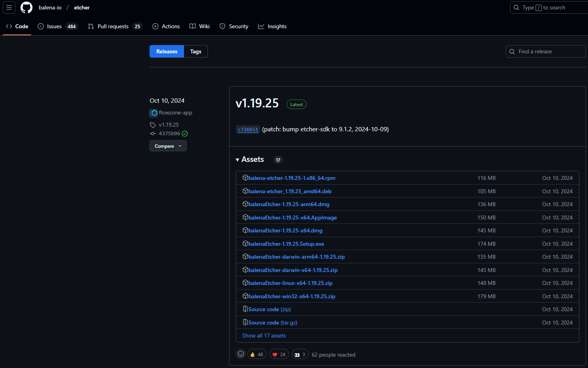Download balena-etcher_1.19.25_amd64.deb
The image size is (588, 368).
pos(290,191)
